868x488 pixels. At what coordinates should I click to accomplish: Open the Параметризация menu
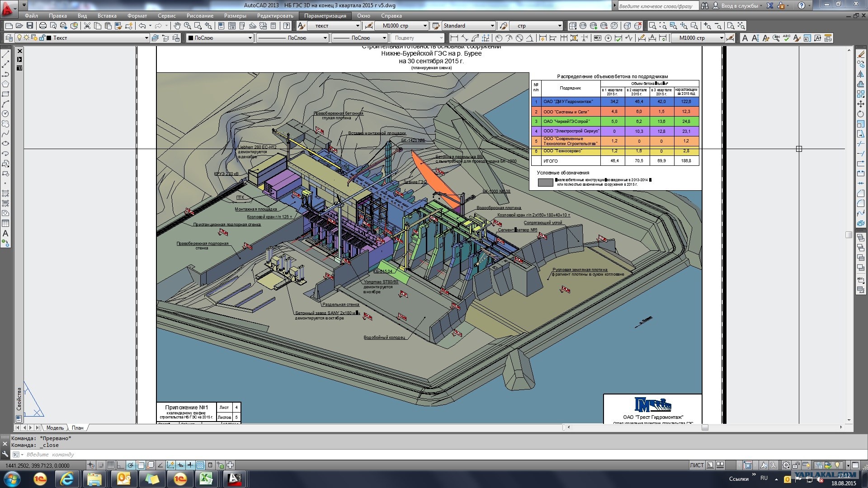coord(325,16)
